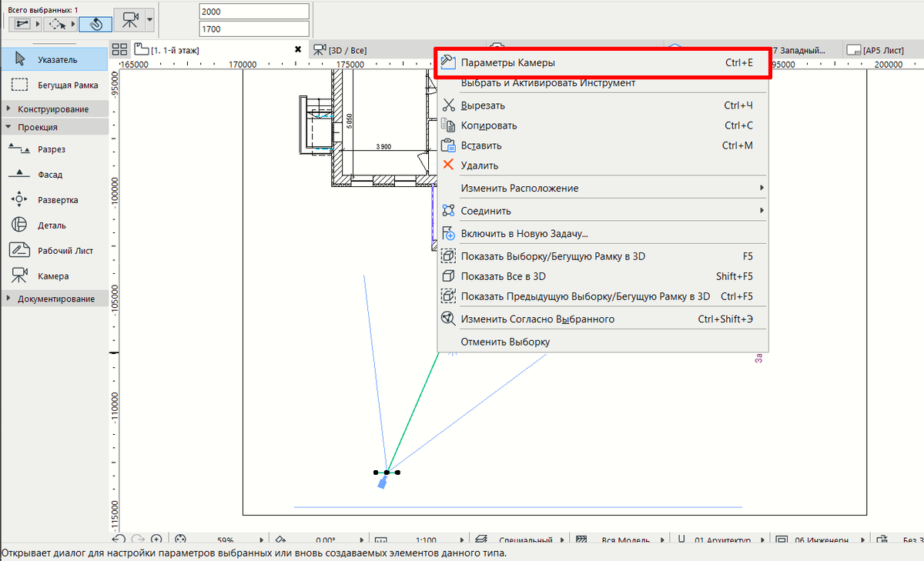
Task: Click the field showing 2000
Action: (x=254, y=12)
